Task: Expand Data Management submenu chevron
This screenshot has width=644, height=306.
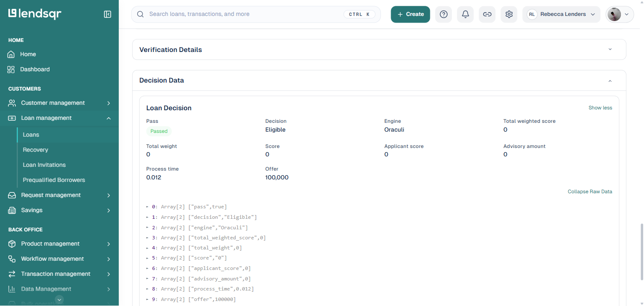Action: [x=109, y=289]
